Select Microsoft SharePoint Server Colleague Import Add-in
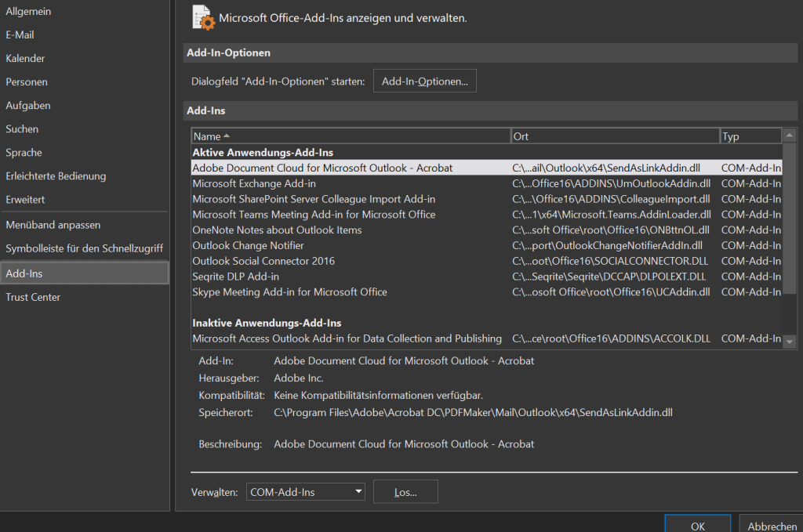This screenshot has height=532, width=803. [x=486, y=199]
